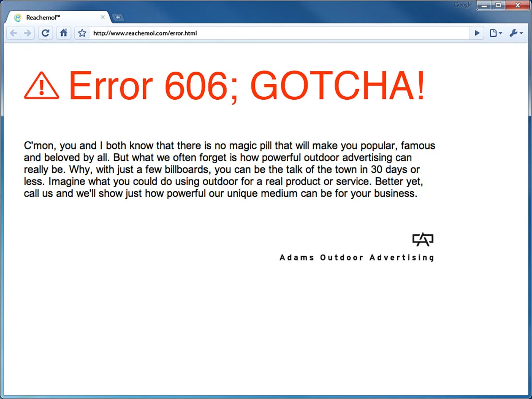Click the go arrow beside the address bar
This screenshot has width=532, height=399.
coord(477,33)
